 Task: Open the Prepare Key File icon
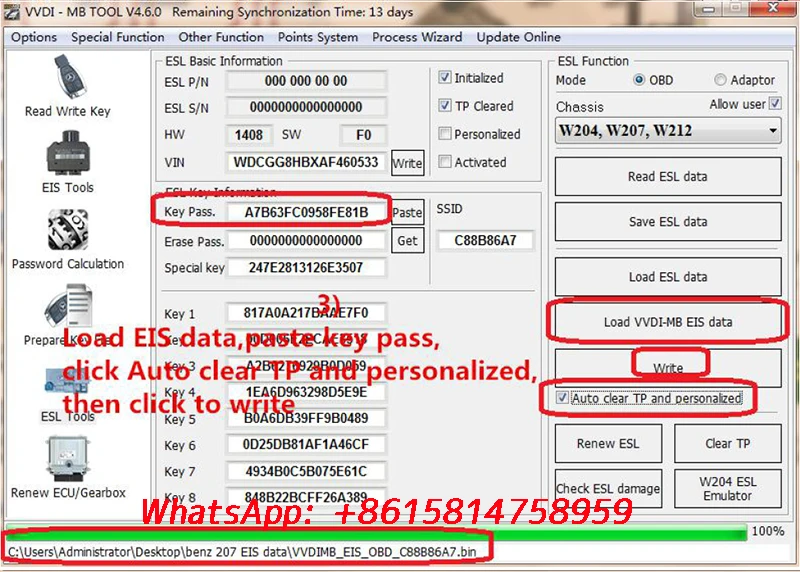coord(68,306)
